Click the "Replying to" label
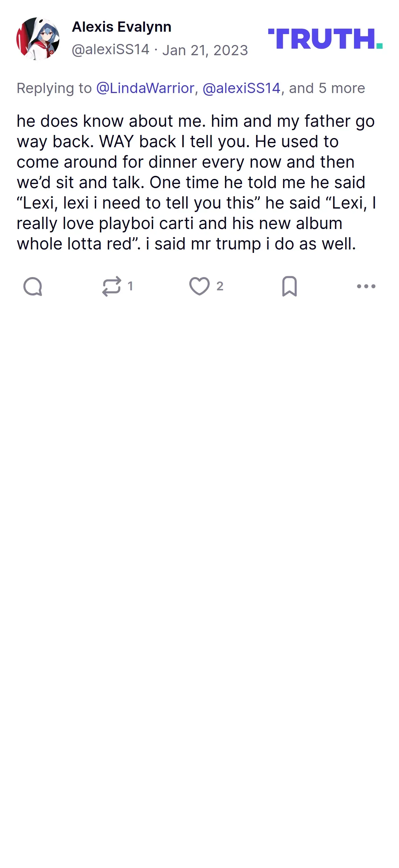The height and width of the screenshot is (868, 399). [x=54, y=89]
